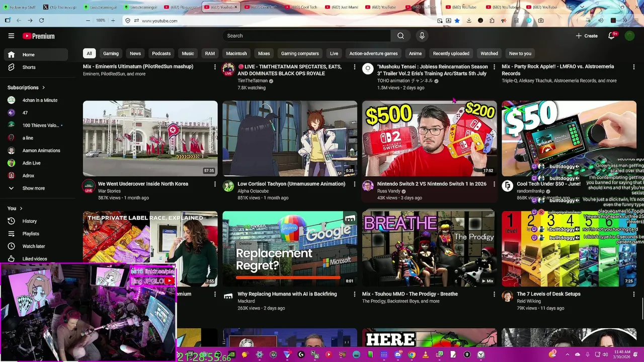Open War Stories channel avatar

pos(89,186)
